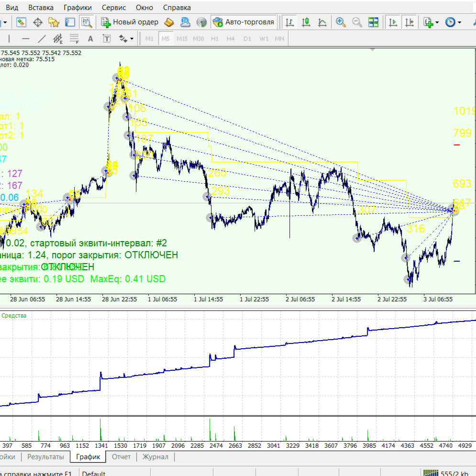
Task: Toggle chart shift from right edge
Action: click(409, 22)
